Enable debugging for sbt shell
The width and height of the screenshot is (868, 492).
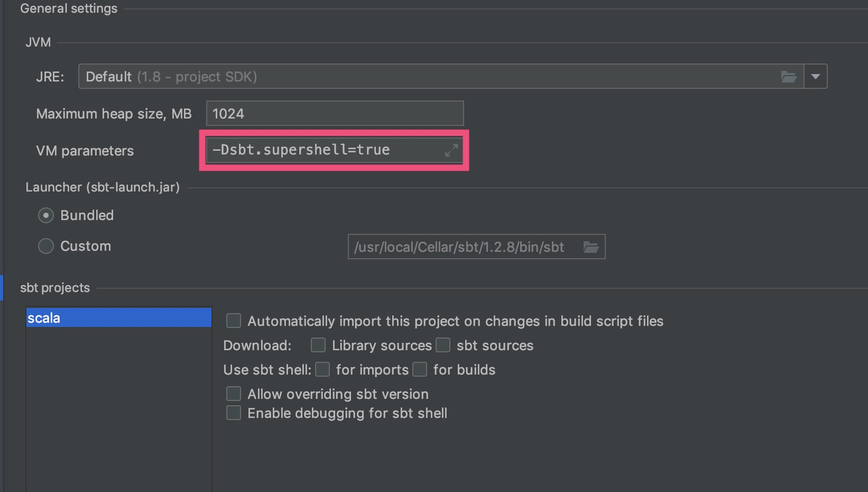pos(233,413)
